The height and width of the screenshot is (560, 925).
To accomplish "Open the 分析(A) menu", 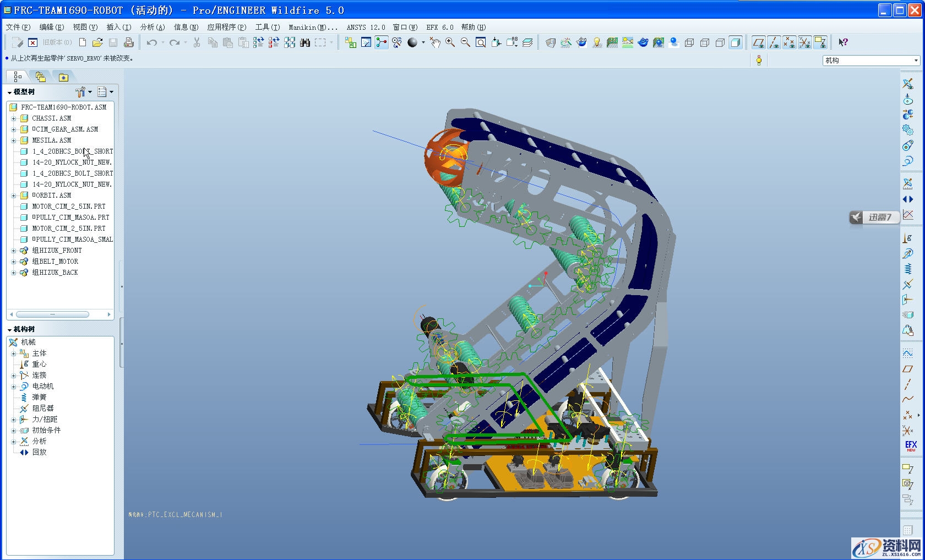I will coord(152,27).
